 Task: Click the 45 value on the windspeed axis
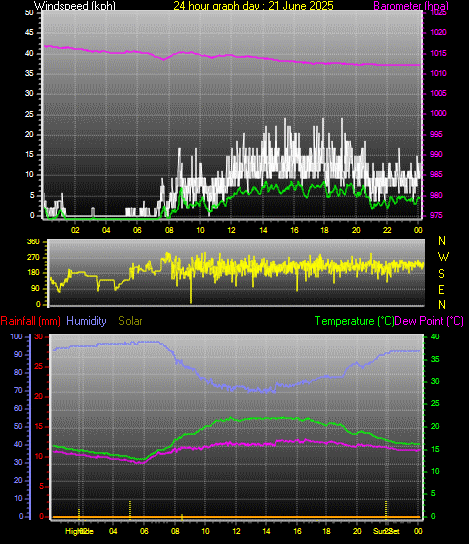[x=29, y=33]
